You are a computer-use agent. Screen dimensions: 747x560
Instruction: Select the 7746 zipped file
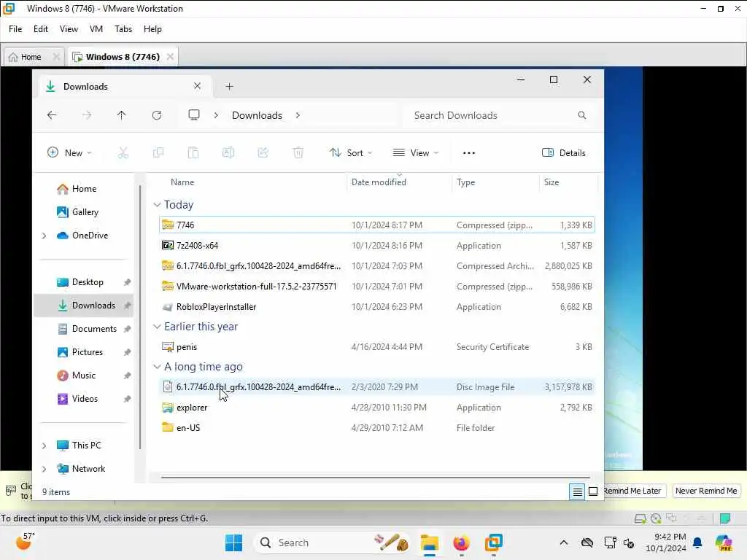pos(377,225)
